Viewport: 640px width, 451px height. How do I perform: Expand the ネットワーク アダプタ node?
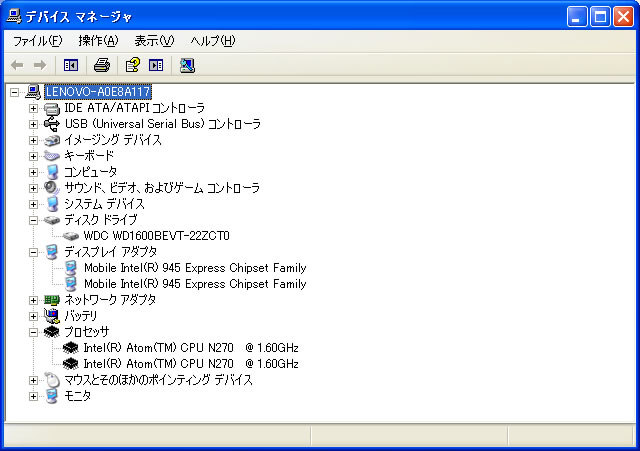33,300
